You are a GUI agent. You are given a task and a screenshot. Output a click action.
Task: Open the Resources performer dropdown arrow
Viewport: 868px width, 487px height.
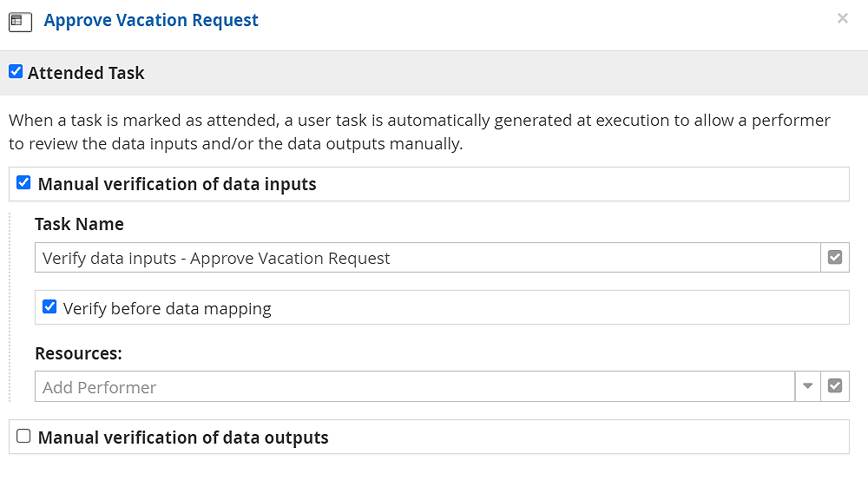[807, 386]
